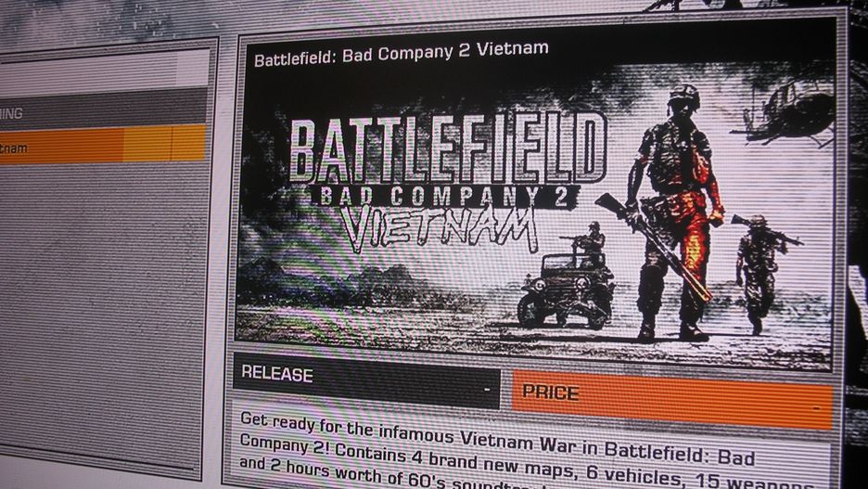Click the lighter end block of white header bar
This screenshot has width=868, height=489.
pyautogui.click(x=193, y=68)
